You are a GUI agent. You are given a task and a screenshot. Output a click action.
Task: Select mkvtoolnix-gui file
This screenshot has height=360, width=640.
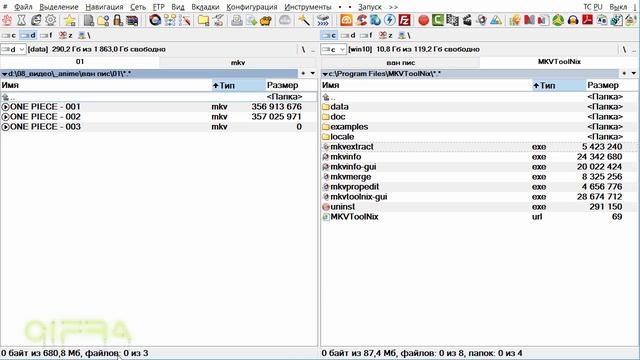479,197
